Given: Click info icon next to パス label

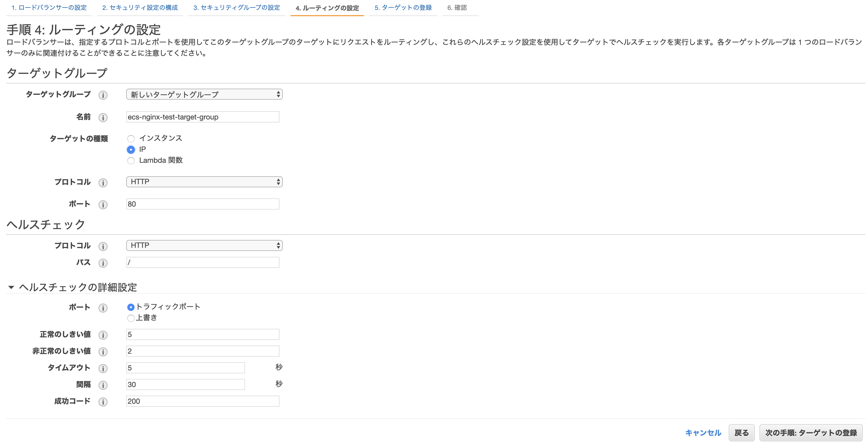Looking at the screenshot, I should (x=103, y=263).
